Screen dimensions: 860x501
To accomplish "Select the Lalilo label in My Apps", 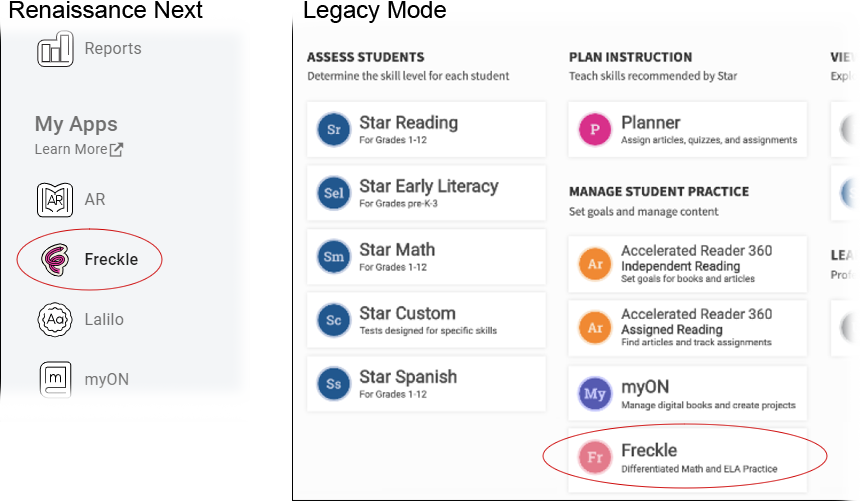I will point(104,319).
